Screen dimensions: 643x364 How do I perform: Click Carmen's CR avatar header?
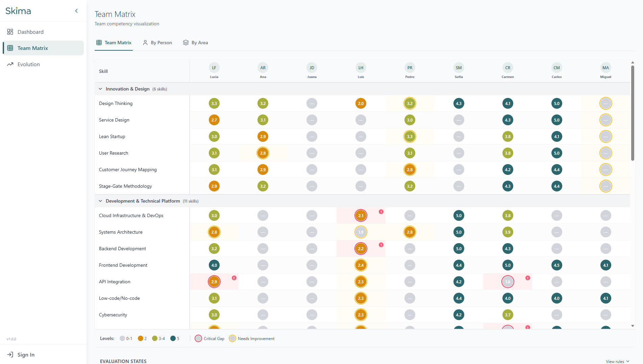[x=508, y=68]
